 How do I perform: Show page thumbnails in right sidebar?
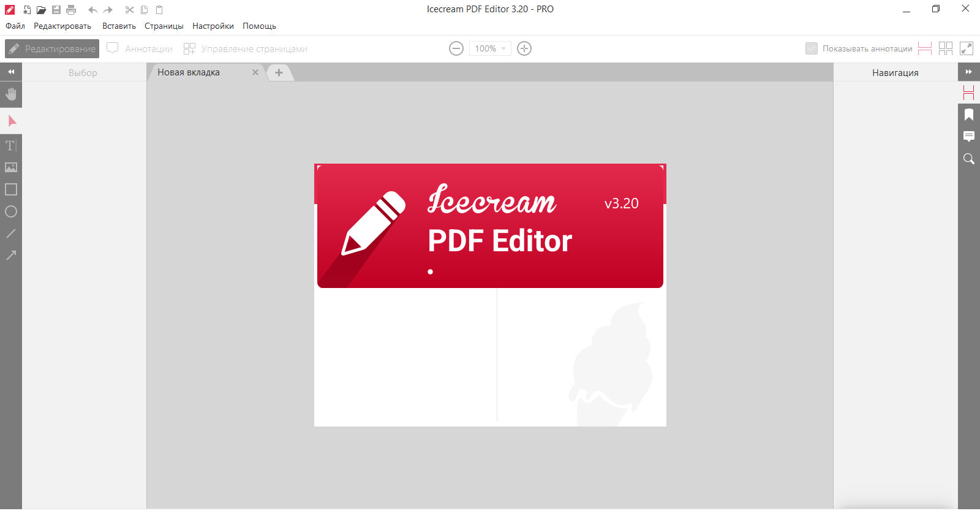pyautogui.click(x=969, y=93)
